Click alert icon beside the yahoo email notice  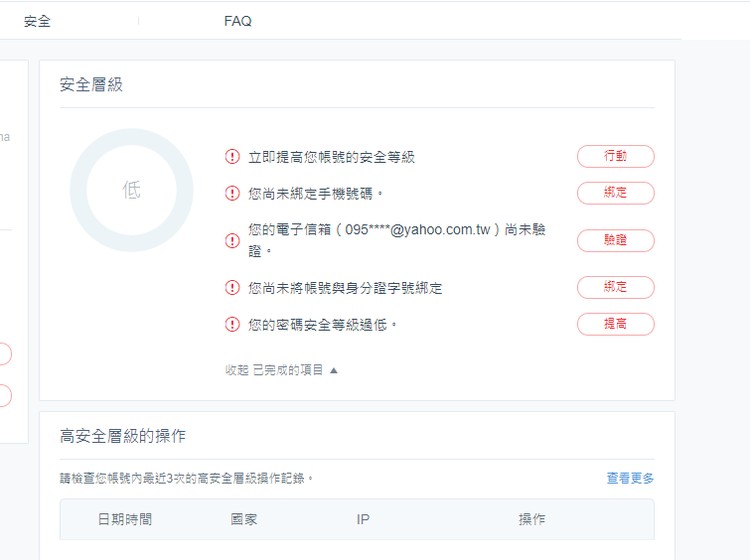[x=232, y=240]
